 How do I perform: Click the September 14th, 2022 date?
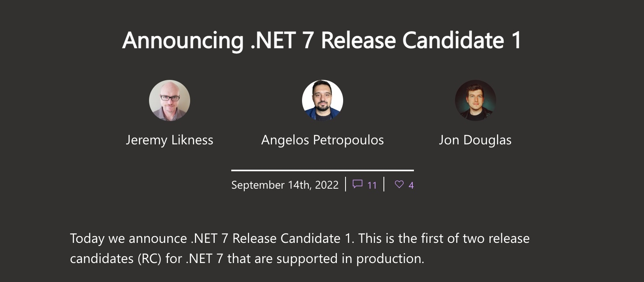[285, 185]
